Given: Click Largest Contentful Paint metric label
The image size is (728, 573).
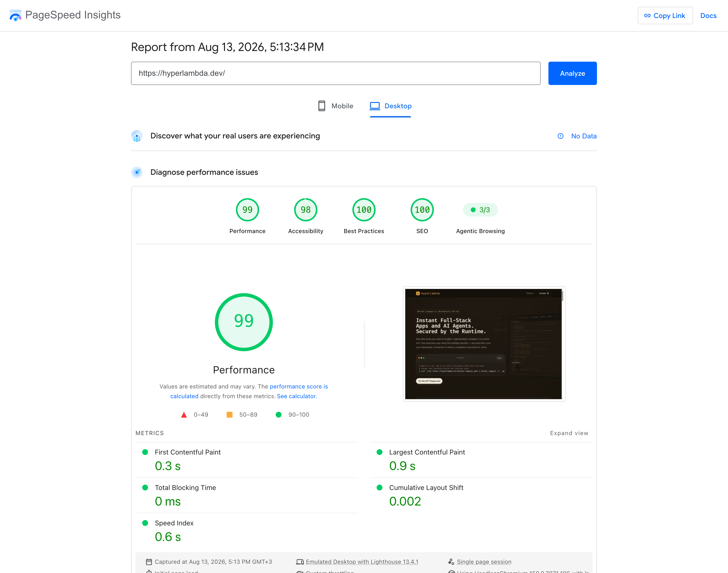Looking at the screenshot, I should pyautogui.click(x=427, y=452).
